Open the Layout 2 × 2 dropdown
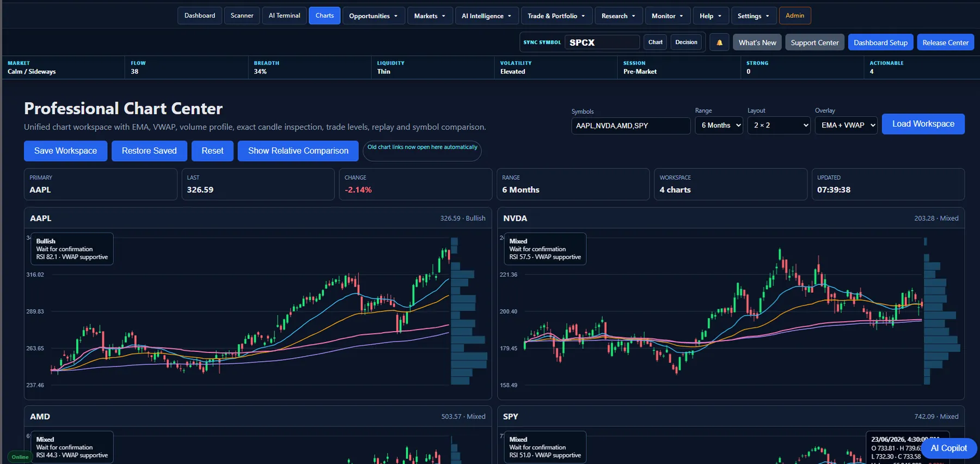 pos(779,125)
